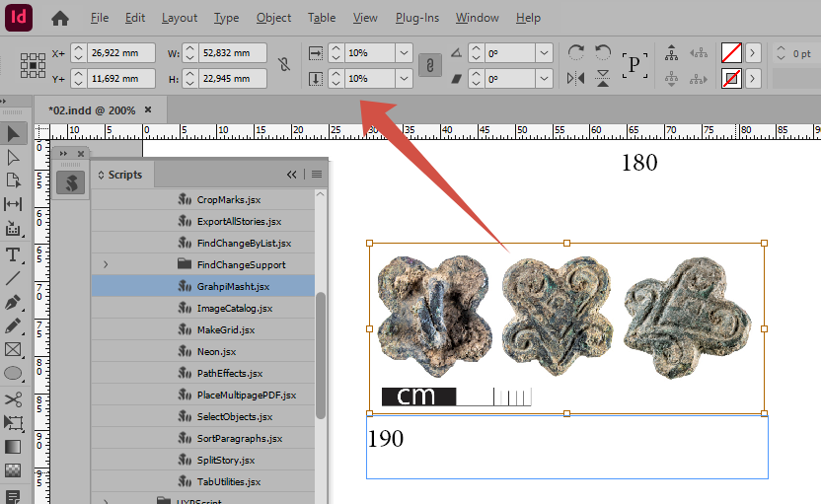Click the select container icon

pyautogui.click(x=671, y=53)
